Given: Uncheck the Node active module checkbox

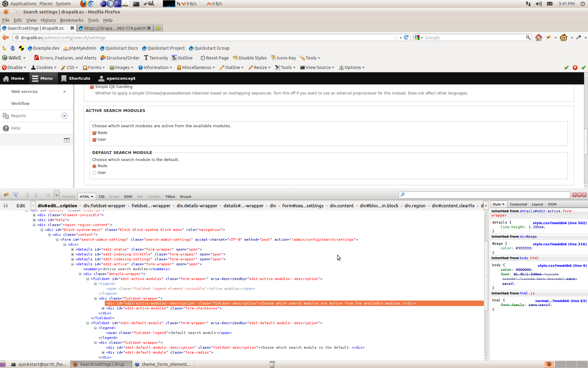Looking at the screenshot, I should point(94,133).
